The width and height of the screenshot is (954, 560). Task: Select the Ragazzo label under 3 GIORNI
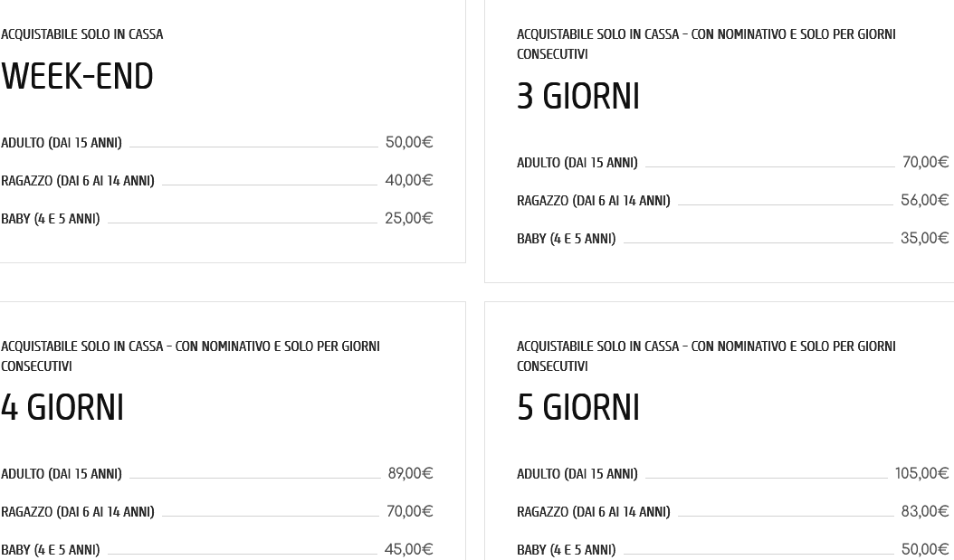pyautogui.click(x=593, y=201)
